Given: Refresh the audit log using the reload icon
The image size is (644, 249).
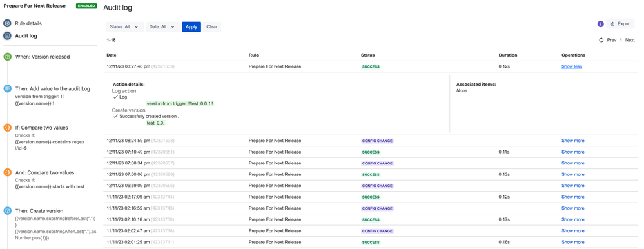Looking at the screenshot, I should (x=601, y=40).
